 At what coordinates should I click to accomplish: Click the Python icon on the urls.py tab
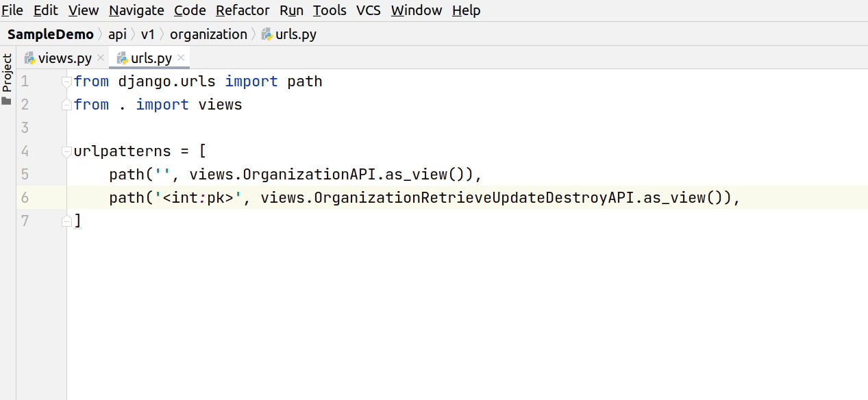pyautogui.click(x=123, y=58)
